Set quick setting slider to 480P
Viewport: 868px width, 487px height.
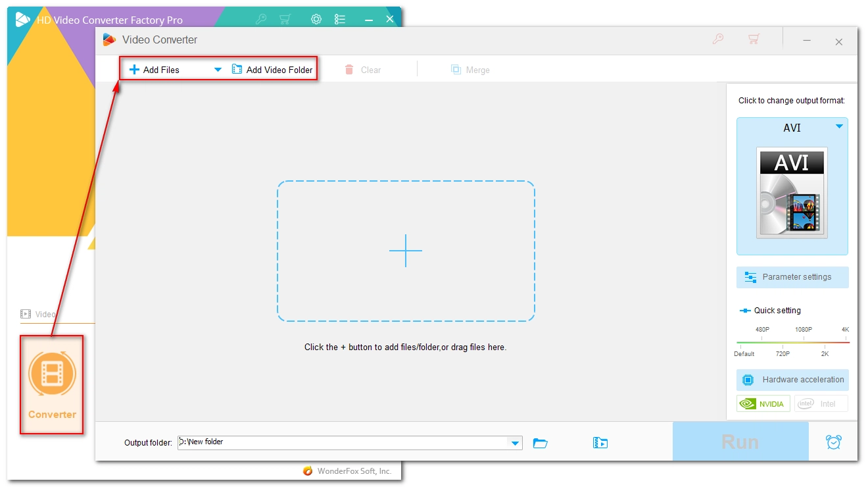click(x=762, y=330)
